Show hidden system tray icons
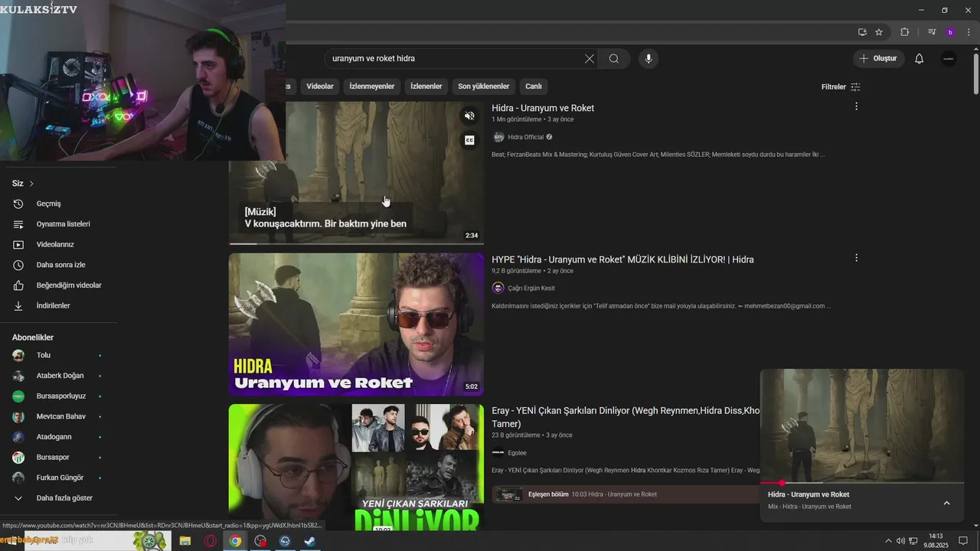 [888, 541]
